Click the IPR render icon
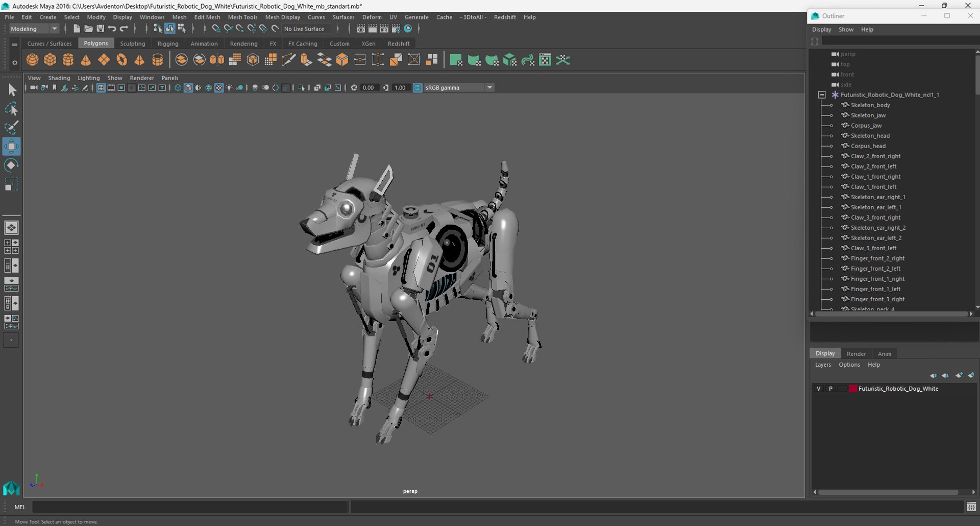Screen dimensions: 980x526 [x=384, y=29]
